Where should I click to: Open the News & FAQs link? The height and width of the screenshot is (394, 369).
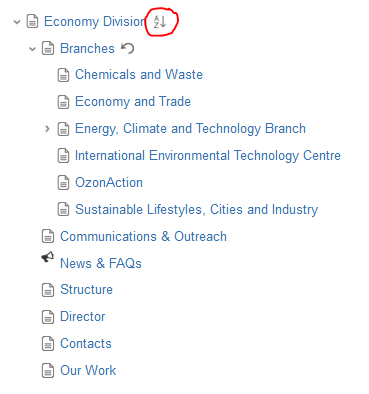(x=101, y=263)
